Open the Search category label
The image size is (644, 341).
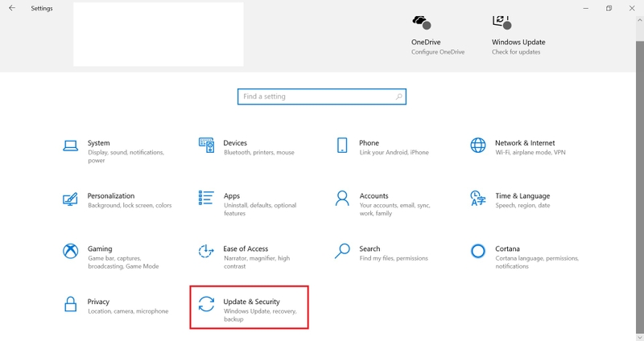click(369, 249)
